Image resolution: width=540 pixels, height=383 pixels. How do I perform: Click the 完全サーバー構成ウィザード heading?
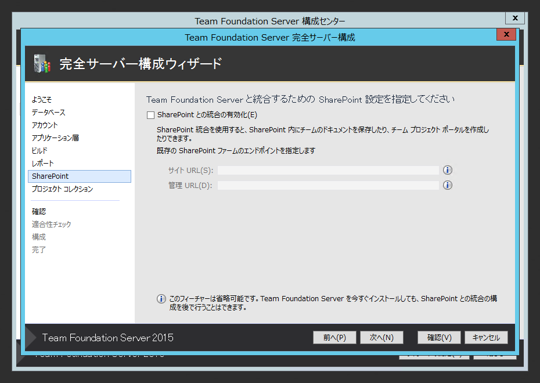(x=141, y=64)
